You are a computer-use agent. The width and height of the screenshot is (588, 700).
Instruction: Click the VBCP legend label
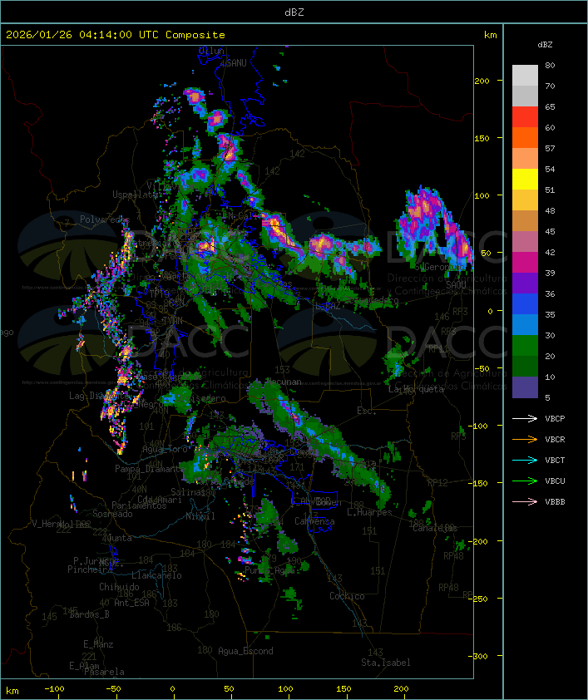tap(555, 418)
